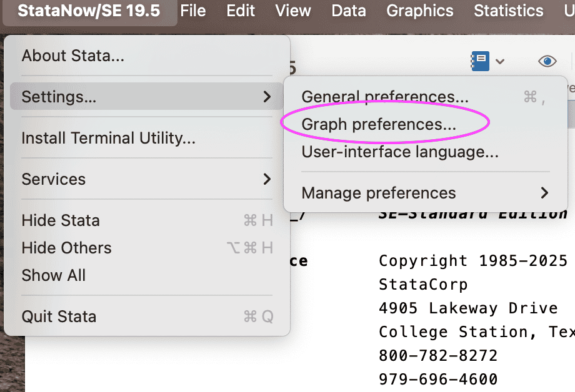Click Hide Others in the app menu

[67, 248]
